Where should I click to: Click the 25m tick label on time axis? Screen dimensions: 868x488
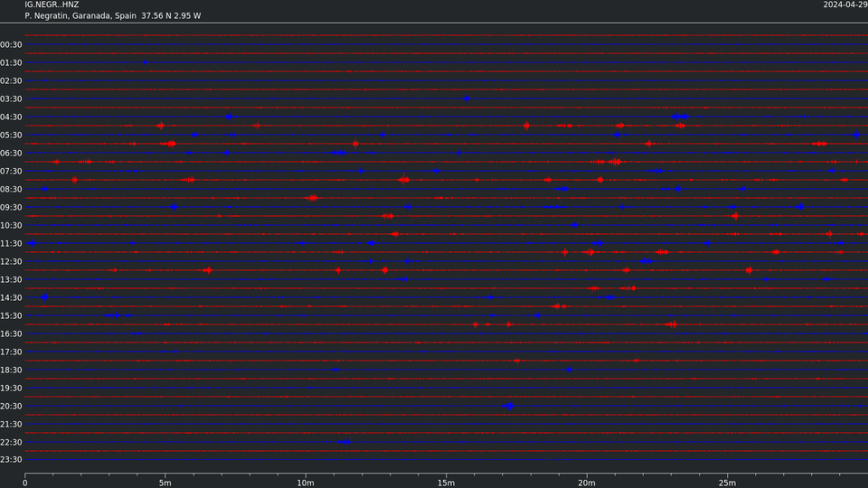[727, 483]
